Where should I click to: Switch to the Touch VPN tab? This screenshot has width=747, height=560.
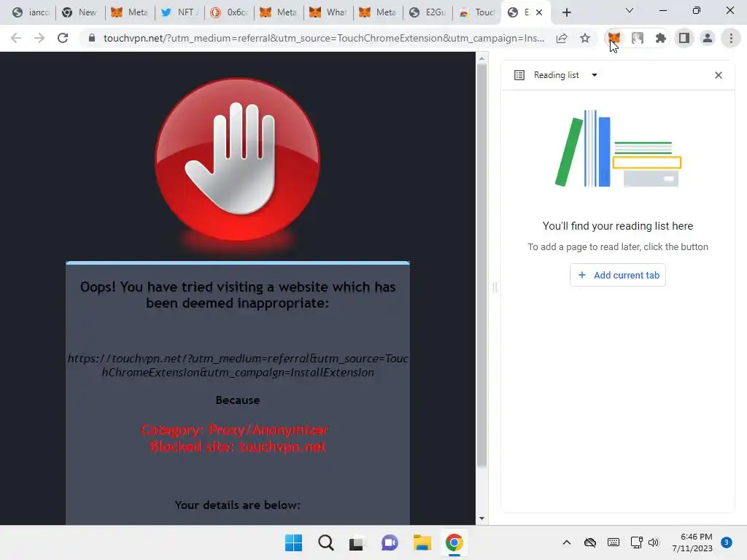pos(476,12)
